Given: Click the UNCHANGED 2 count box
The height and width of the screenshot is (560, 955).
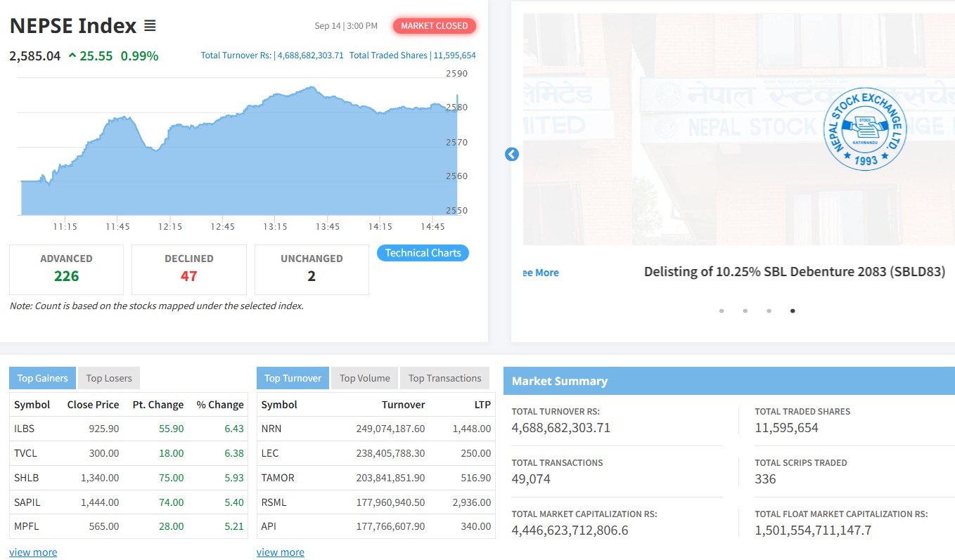Looking at the screenshot, I should coord(312,269).
